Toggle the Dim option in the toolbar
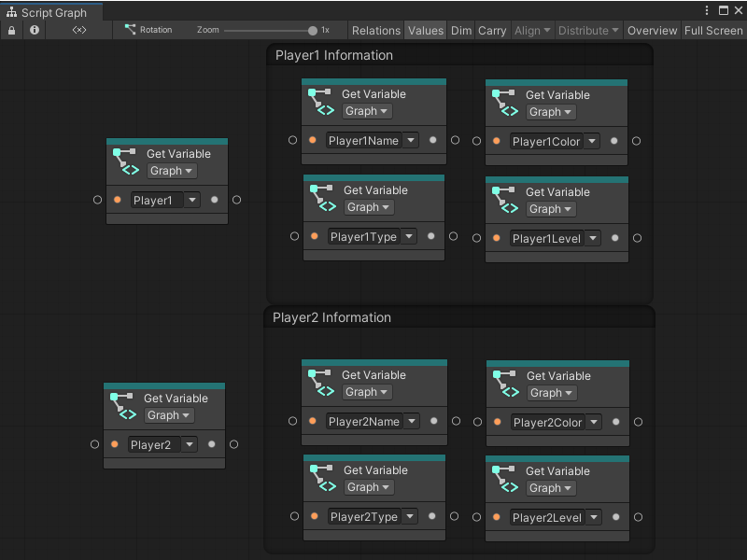This screenshot has width=747, height=560. [x=460, y=30]
